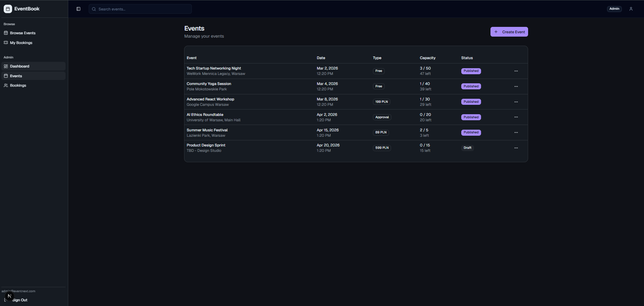The image size is (644, 306).
Task: Open actions menu for Community Yoga Session
Action: tap(516, 87)
